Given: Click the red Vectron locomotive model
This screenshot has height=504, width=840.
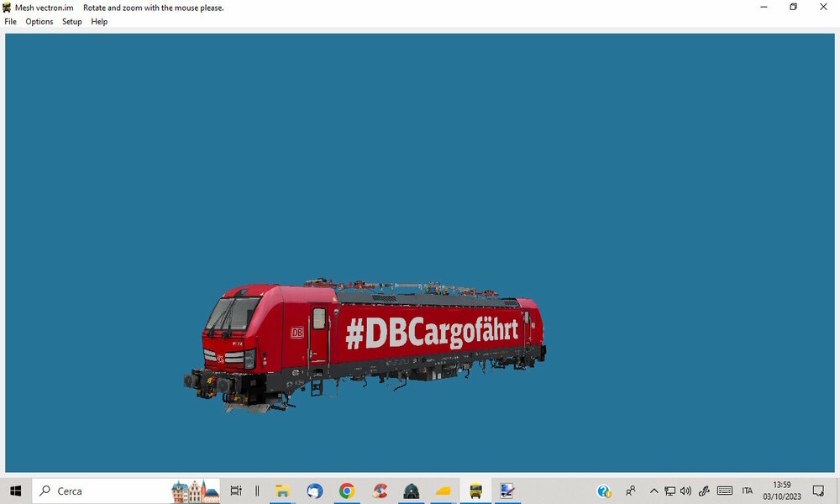Looking at the screenshot, I should [x=365, y=345].
